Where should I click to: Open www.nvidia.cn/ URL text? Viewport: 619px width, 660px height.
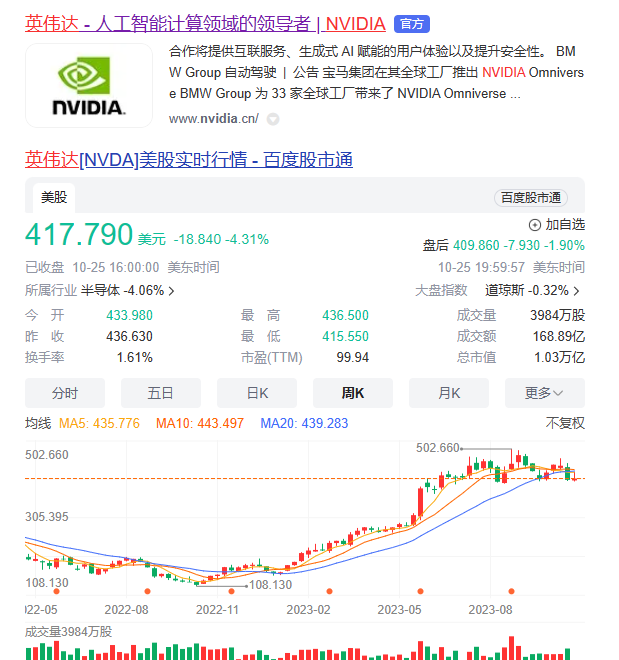(214, 119)
